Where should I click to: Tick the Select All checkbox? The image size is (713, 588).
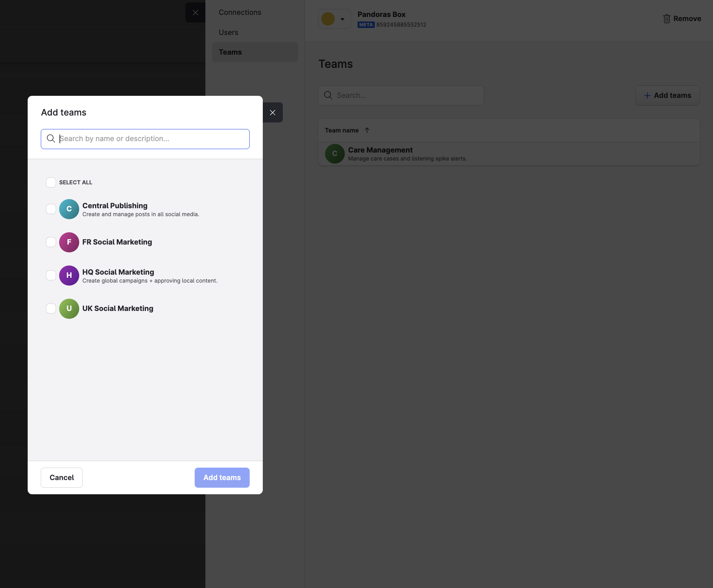[51, 182]
